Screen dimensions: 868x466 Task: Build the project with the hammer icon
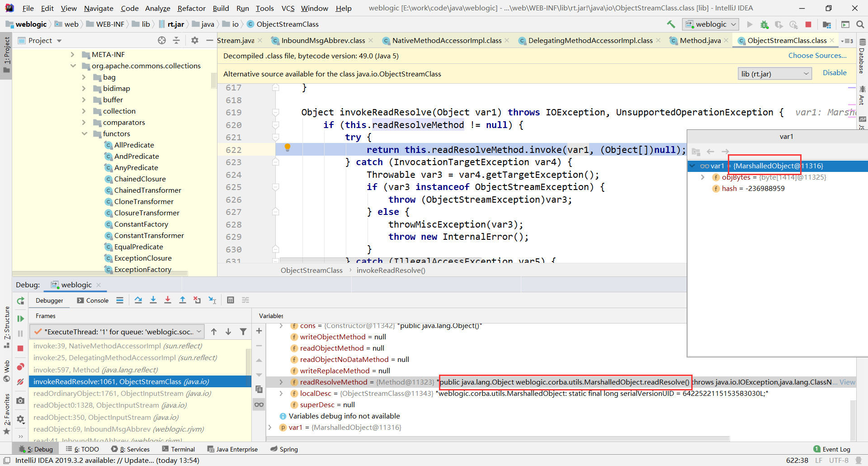(671, 24)
